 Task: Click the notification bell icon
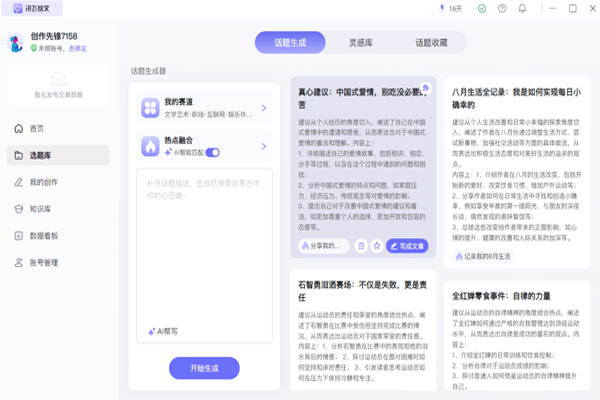pos(521,8)
